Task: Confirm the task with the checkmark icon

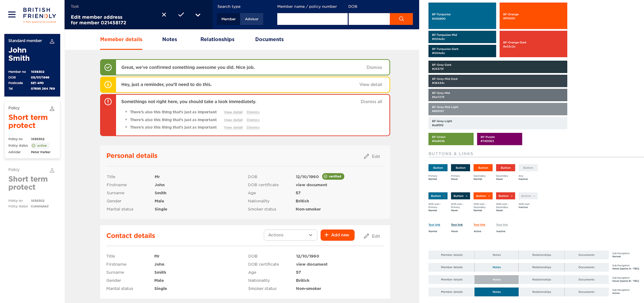Action: coord(181,15)
